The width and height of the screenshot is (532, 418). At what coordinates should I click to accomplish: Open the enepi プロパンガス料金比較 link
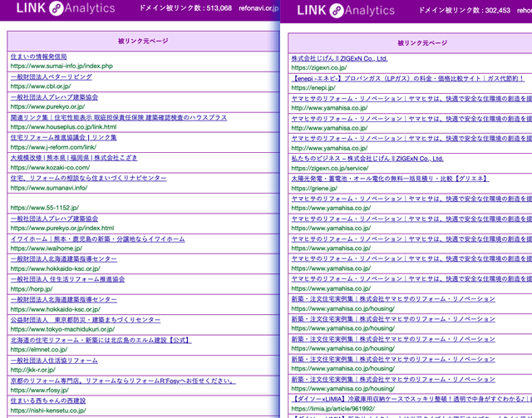(x=408, y=78)
